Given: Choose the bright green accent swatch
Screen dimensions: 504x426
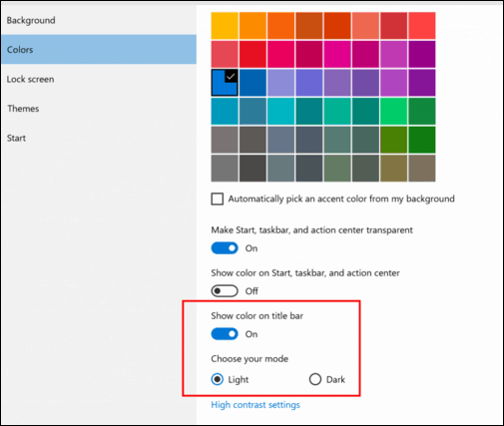Looking at the screenshot, I should [394, 111].
